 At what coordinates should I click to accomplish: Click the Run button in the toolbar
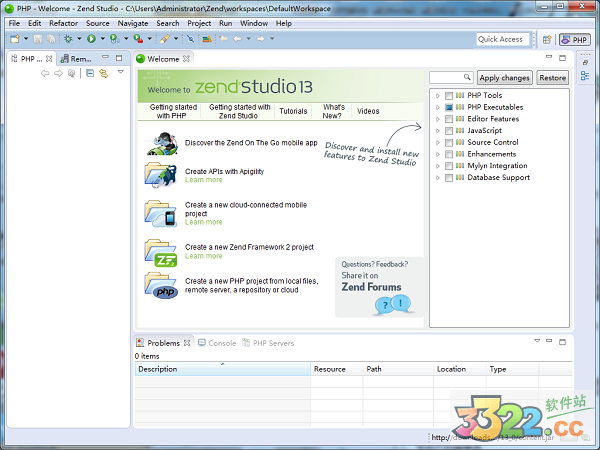click(90, 39)
